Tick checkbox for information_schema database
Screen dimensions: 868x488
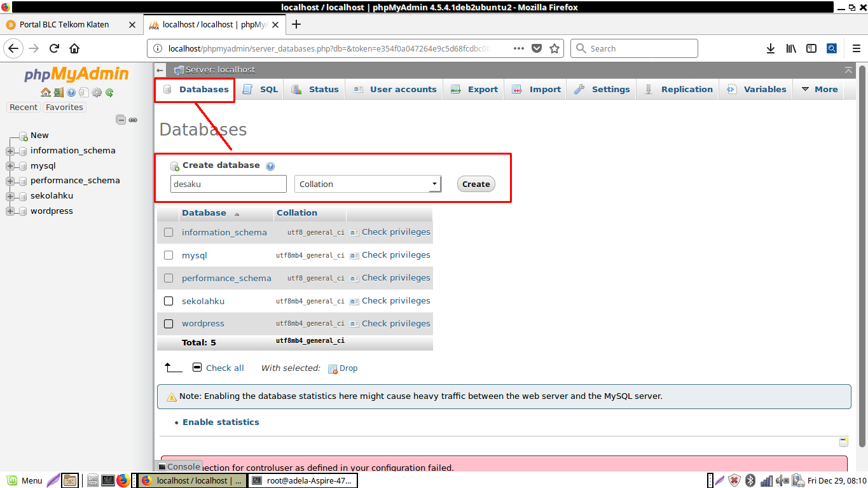(169, 232)
